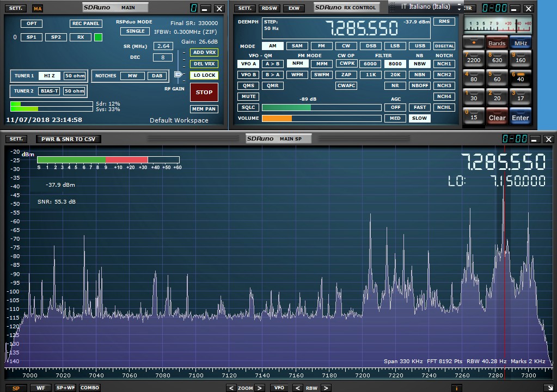Open the MEM PAN panel
This screenshot has height=392, width=557.
coord(204,109)
